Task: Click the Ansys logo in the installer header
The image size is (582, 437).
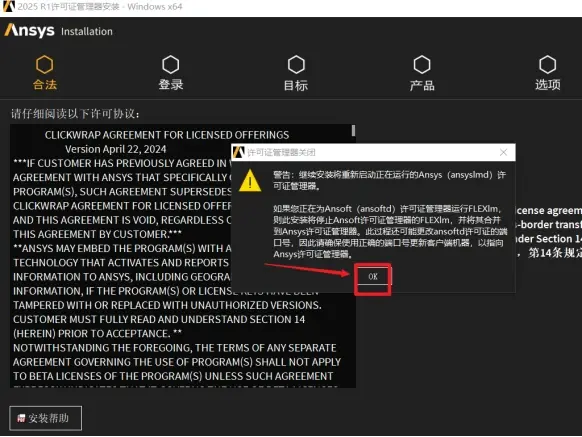Action: pos(29,30)
